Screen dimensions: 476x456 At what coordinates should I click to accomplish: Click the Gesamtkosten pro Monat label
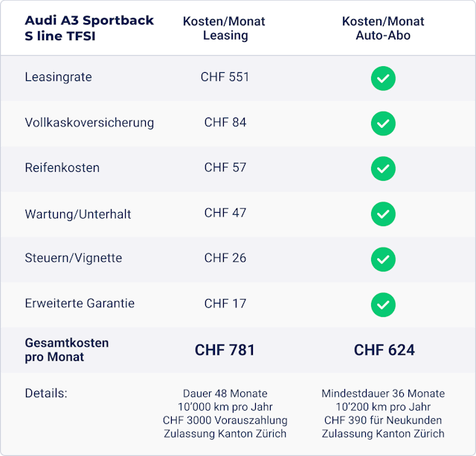66,350
